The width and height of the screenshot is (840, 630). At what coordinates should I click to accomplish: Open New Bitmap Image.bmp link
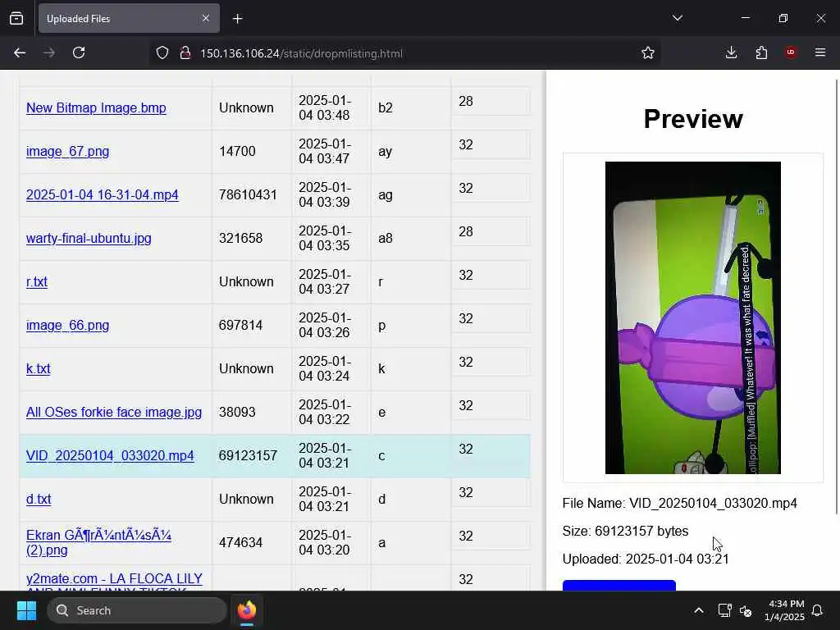[x=96, y=107]
